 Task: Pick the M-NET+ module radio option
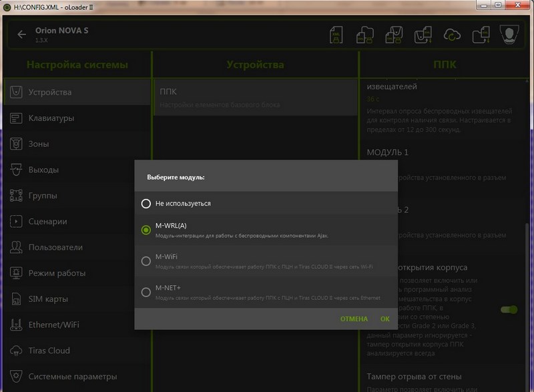click(146, 292)
